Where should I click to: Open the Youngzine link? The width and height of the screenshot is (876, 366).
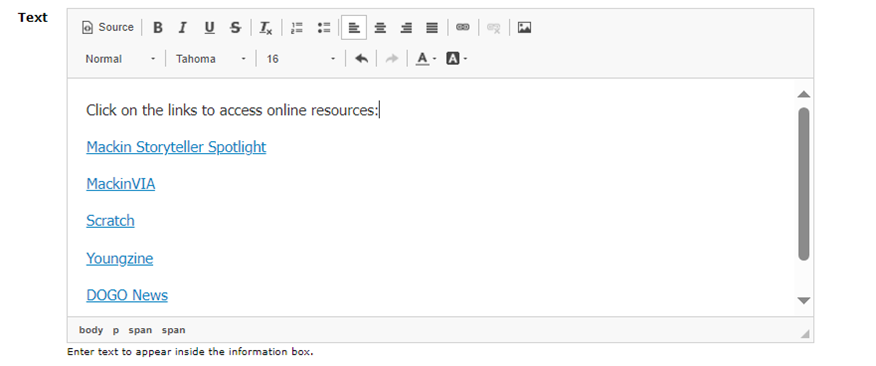[120, 258]
